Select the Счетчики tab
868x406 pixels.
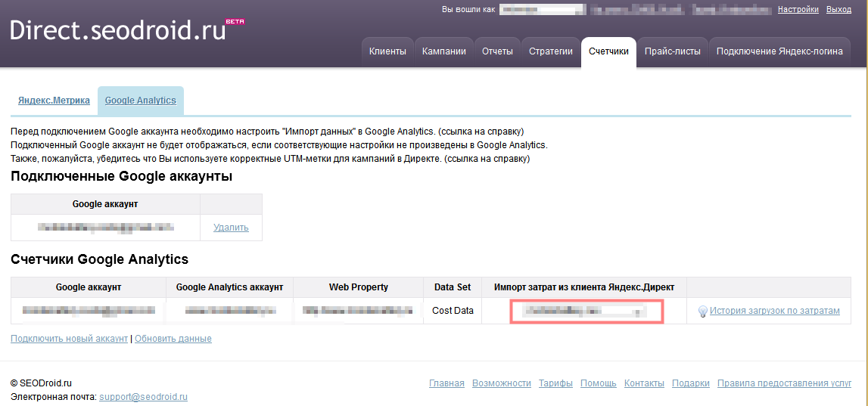click(609, 51)
